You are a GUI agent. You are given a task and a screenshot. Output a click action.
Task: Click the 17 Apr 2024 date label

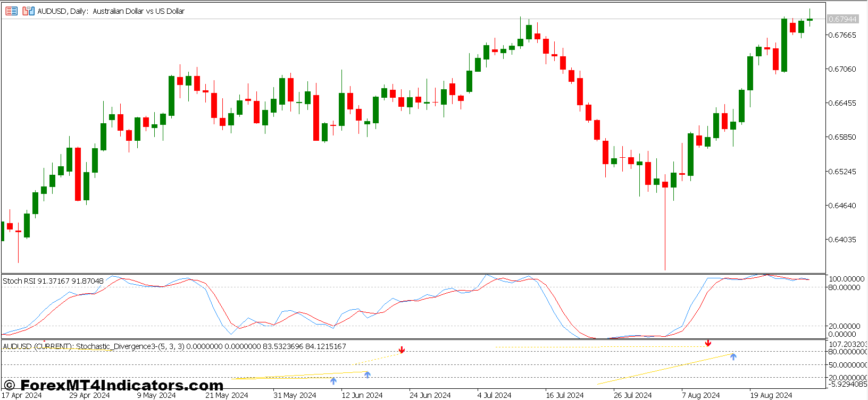point(22,395)
